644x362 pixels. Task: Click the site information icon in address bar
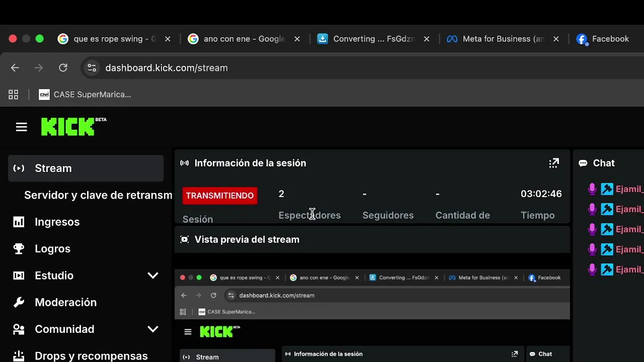tap(92, 68)
